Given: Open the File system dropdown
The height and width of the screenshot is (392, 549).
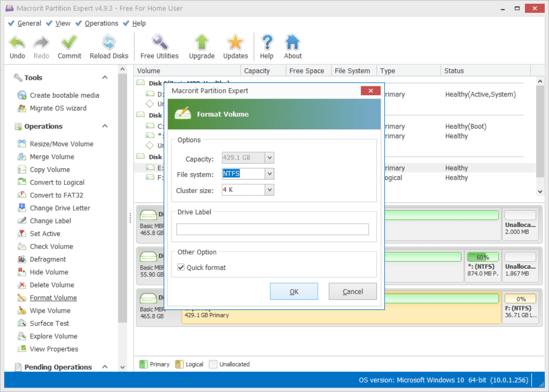Looking at the screenshot, I should (x=270, y=173).
